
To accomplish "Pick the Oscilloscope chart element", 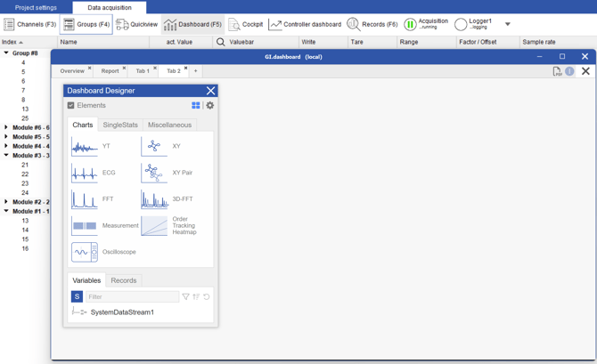I will click(x=103, y=252).
